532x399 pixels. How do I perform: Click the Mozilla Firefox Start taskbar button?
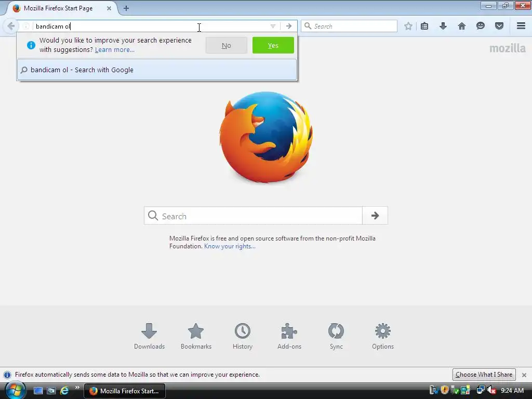click(x=125, y=391)
